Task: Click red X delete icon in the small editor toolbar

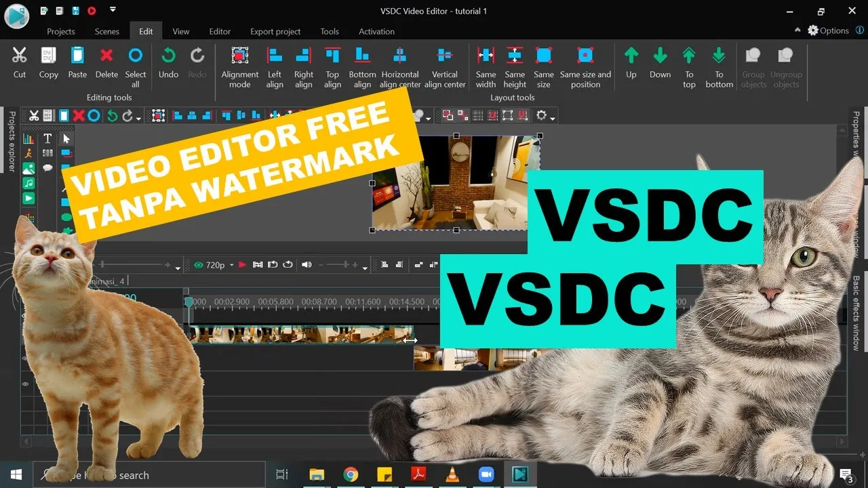Action: pos(79,116)
